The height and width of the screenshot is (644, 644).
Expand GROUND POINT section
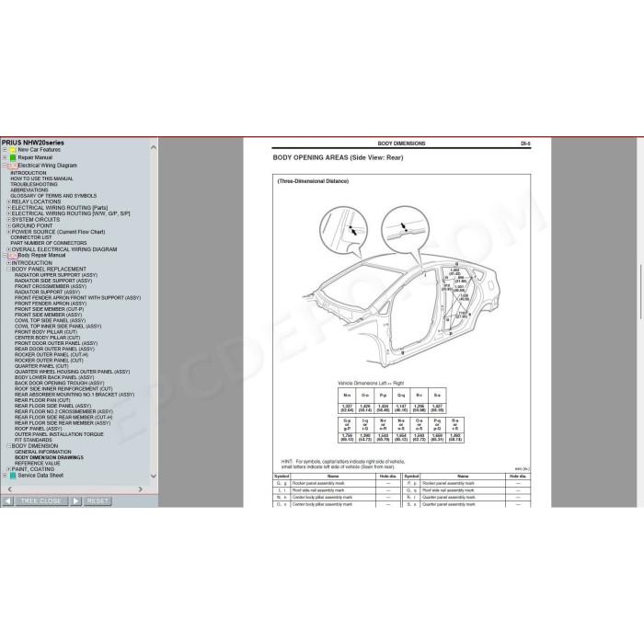tap(8, 226)
